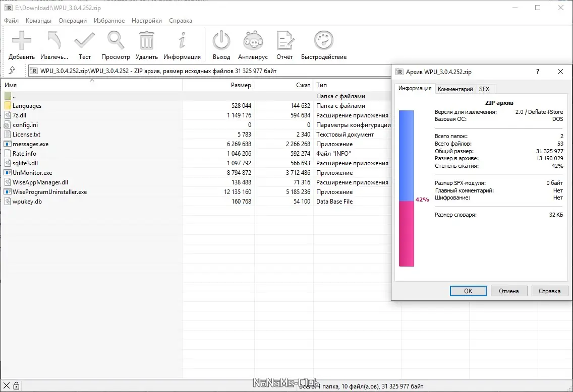Click the crossed tools icon in status bar
The width and height of the screenshot is (573, 392).
click(7, 385)
